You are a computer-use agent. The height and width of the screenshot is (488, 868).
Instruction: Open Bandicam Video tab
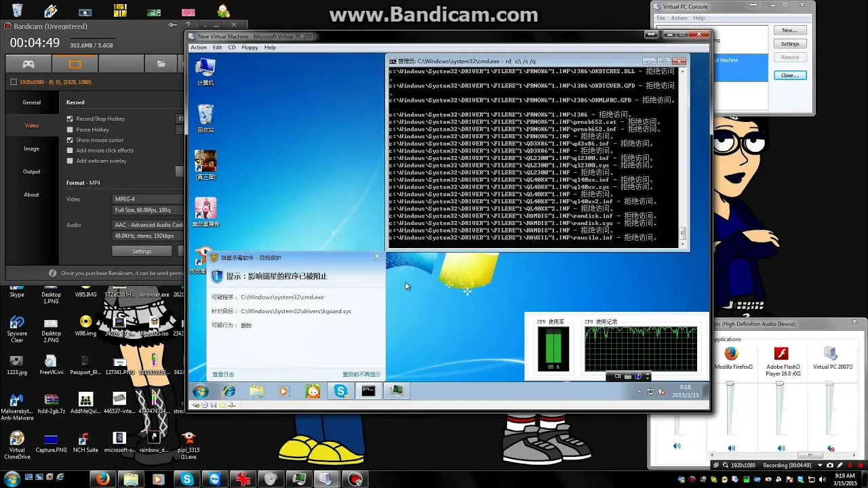tap(32, 125)
